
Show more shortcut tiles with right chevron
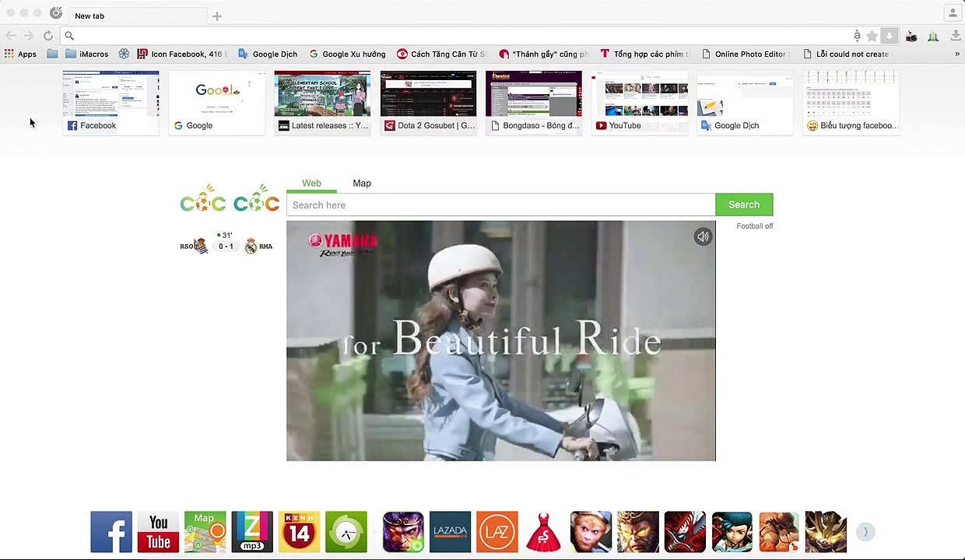(x=865, y=532)
